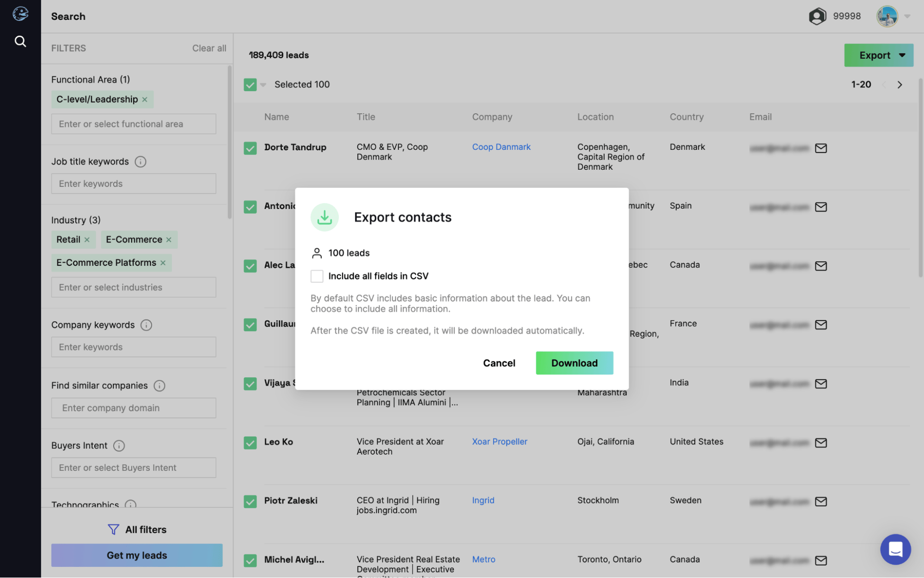Image resolution: width=924 pixels, height=578 pixels.
Task: Click Dorte Tandrup's email envelope icon
Action: pos(820,148)
